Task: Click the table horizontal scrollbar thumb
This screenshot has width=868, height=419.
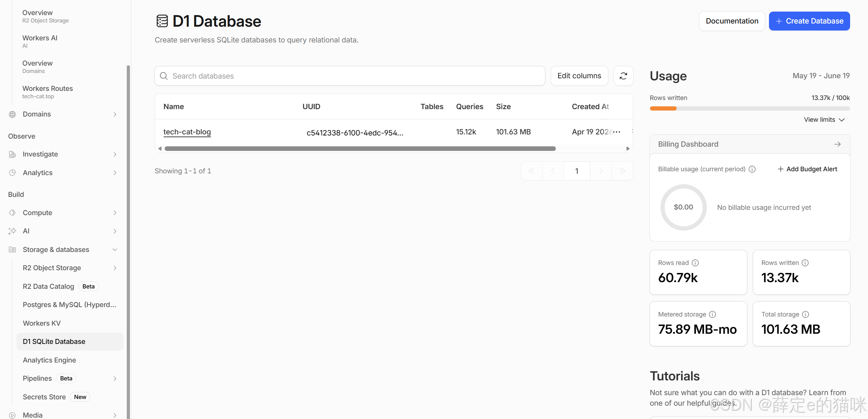Action: click(x=360, y=148)
